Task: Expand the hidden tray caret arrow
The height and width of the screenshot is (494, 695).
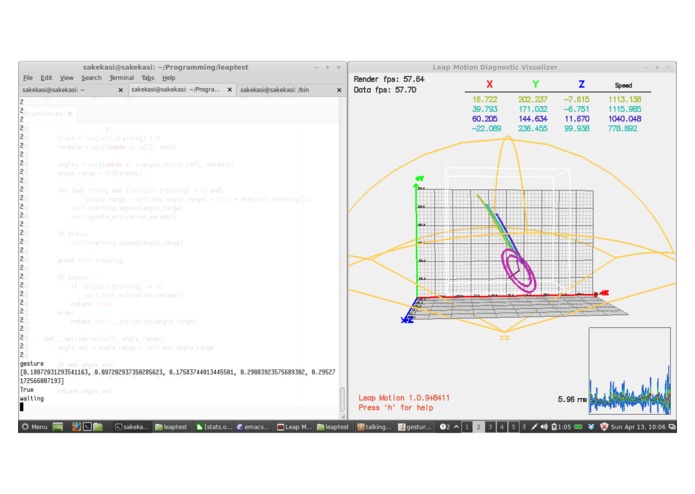Action: click(x=456, y=427)
